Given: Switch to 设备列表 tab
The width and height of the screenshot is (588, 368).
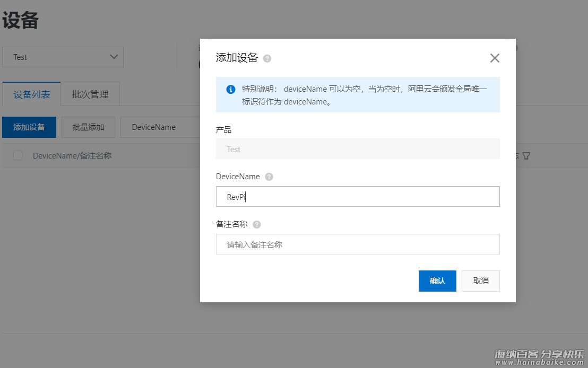Looking at the screenshot, I should point(31,94).
